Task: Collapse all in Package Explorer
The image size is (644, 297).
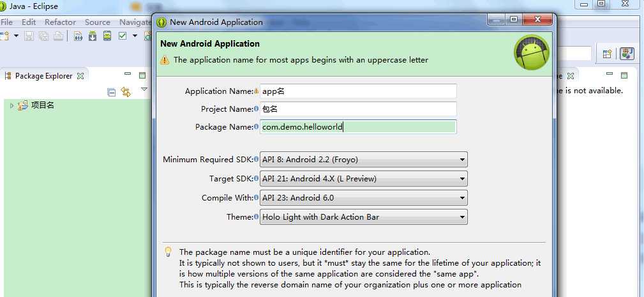Action: [111, 93]
